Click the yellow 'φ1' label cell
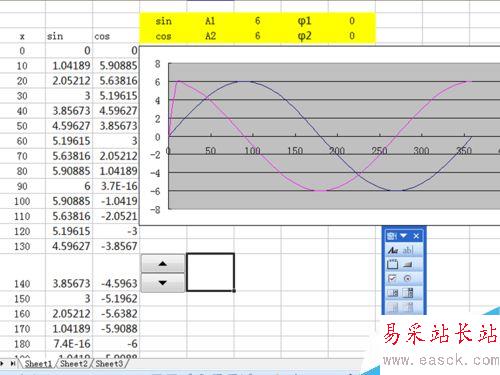 pyautogui.click(x=304, y=21)
